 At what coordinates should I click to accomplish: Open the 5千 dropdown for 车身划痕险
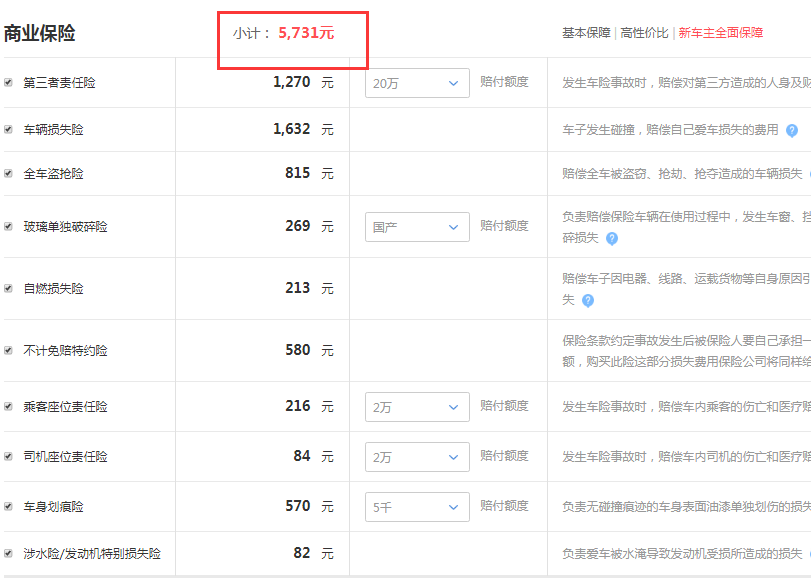(x=417, y=507)
